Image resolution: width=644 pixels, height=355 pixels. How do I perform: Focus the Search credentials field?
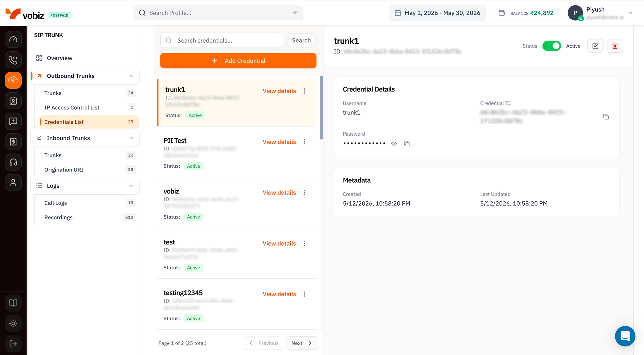(x=222, y=40)
